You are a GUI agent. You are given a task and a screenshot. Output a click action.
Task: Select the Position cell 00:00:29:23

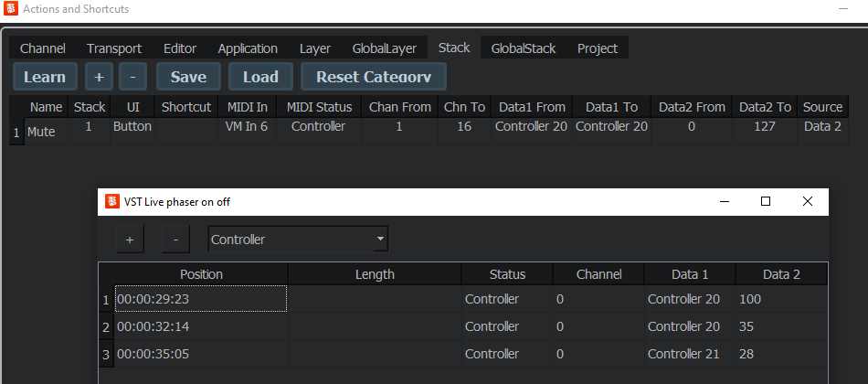point(199,299)
